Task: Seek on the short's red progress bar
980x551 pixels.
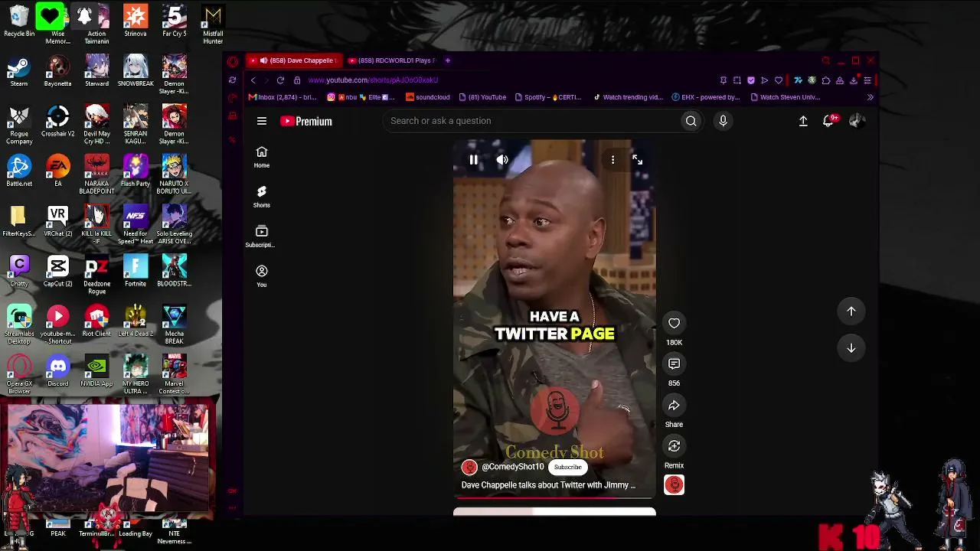Action: [554, 498]
